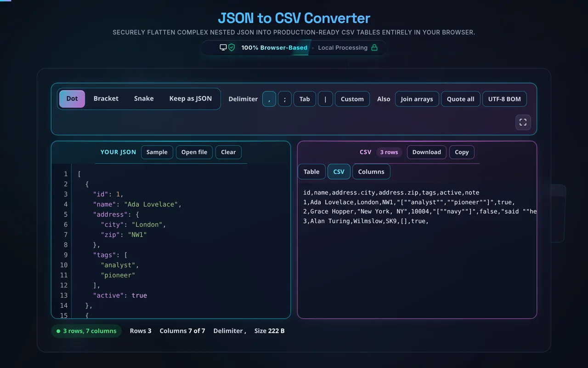The height and width of the screenshot is (368, 588).
Task: Click the JSON to CSV Converter title
Action: (294, 18)
